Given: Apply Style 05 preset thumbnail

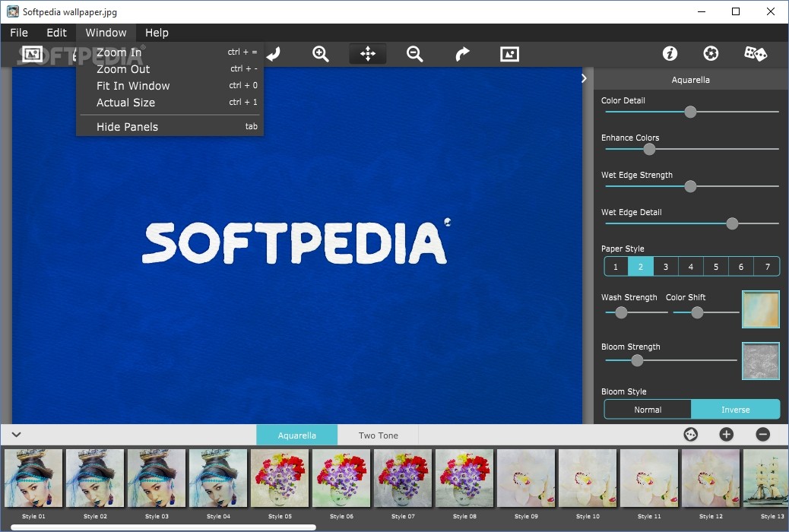Looking at the screenshot, I should [x=280, y=478].
